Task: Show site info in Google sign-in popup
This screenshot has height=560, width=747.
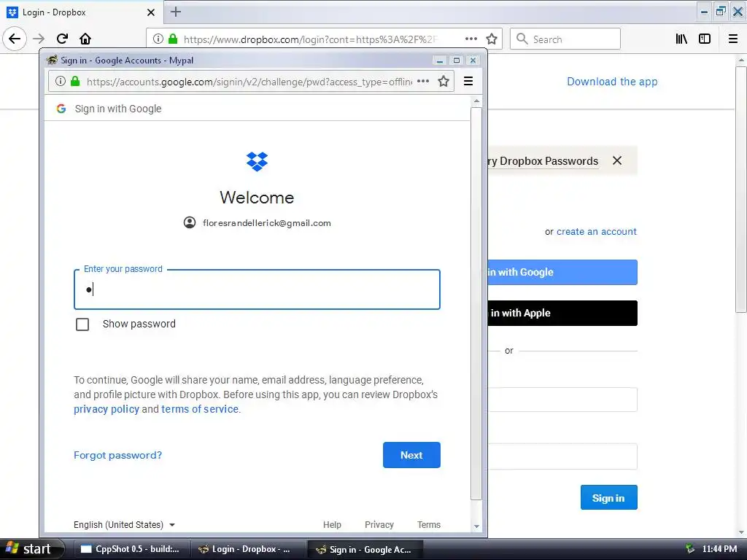Action: (61, 82)
